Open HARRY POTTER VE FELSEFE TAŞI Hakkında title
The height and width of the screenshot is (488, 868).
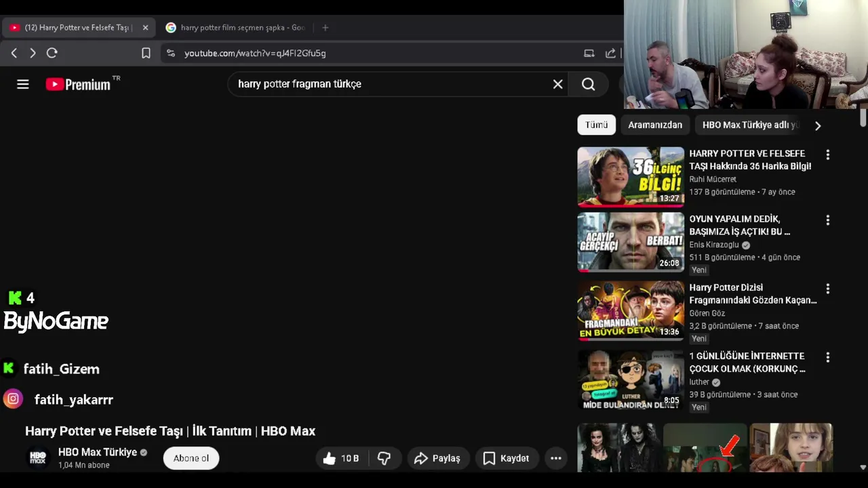click(x=750, y=160)
